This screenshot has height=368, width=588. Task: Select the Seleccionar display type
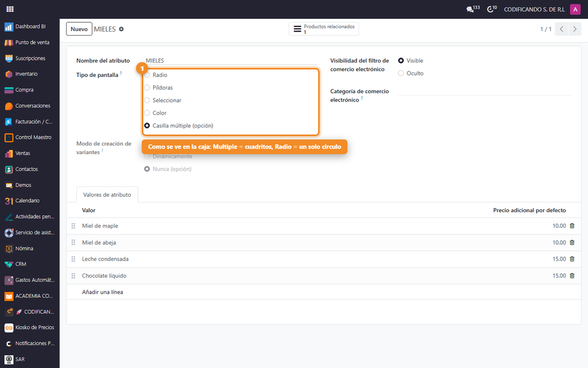coord(147,100)
